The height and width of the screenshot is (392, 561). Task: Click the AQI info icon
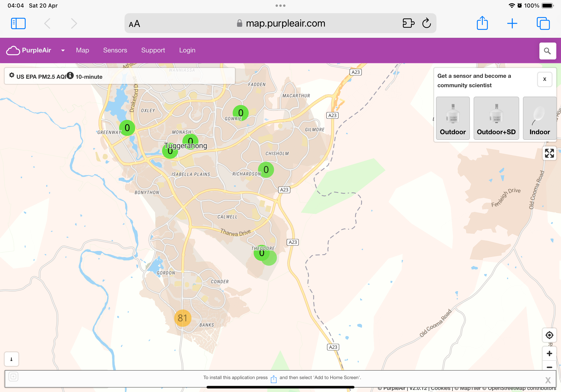[x=70, y=75]
